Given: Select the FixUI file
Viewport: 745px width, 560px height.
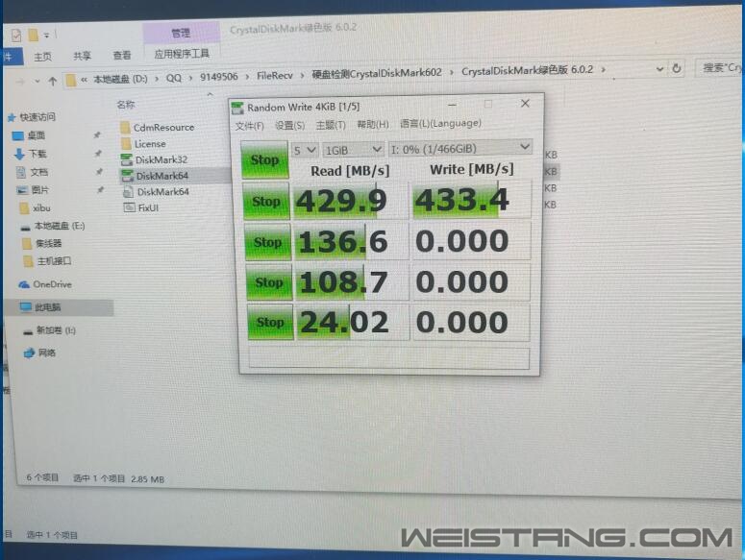Looking at the screenshot, I should coord(141,207).
